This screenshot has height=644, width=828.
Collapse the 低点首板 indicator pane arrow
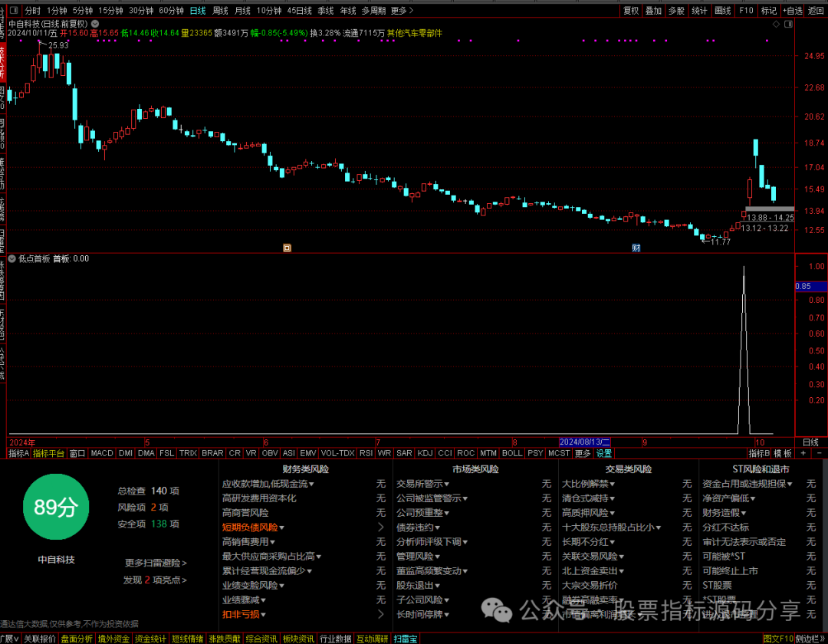(12, 258)
